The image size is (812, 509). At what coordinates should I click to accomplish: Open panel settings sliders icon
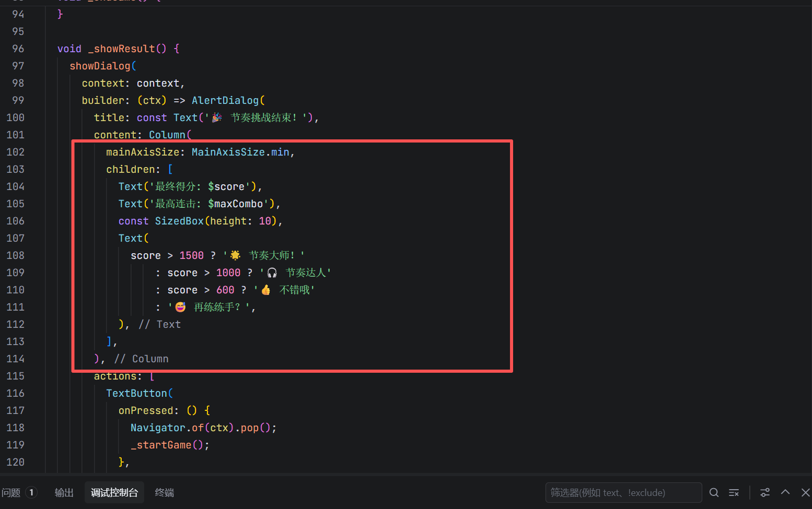(765, 492)
